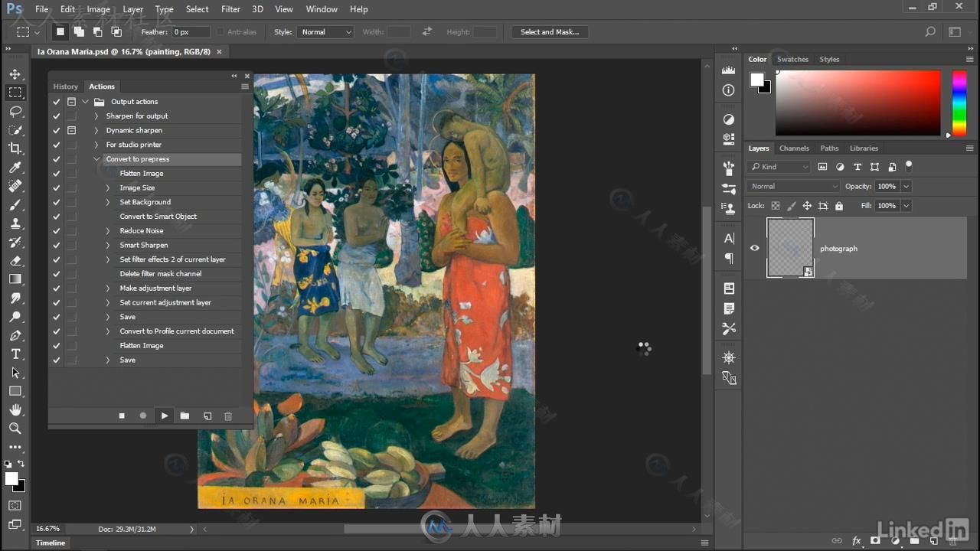
Task: Click the Select and Mask button
Action: (550, 32)
